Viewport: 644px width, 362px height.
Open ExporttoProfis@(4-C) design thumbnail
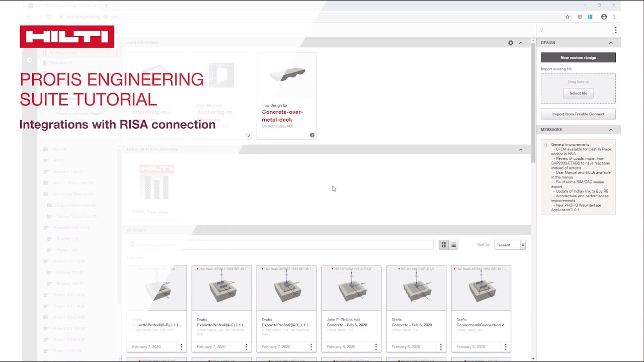tap(221, 288)
